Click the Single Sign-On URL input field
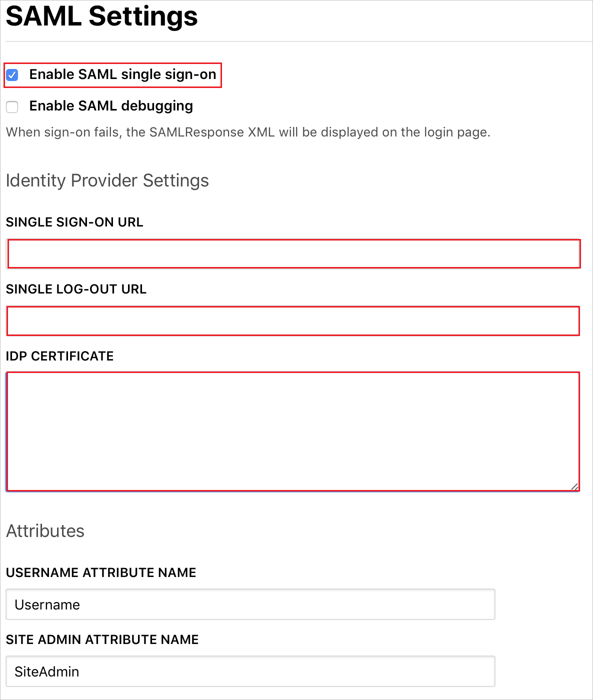Viewport: 593px width, 700px height. 292,253
